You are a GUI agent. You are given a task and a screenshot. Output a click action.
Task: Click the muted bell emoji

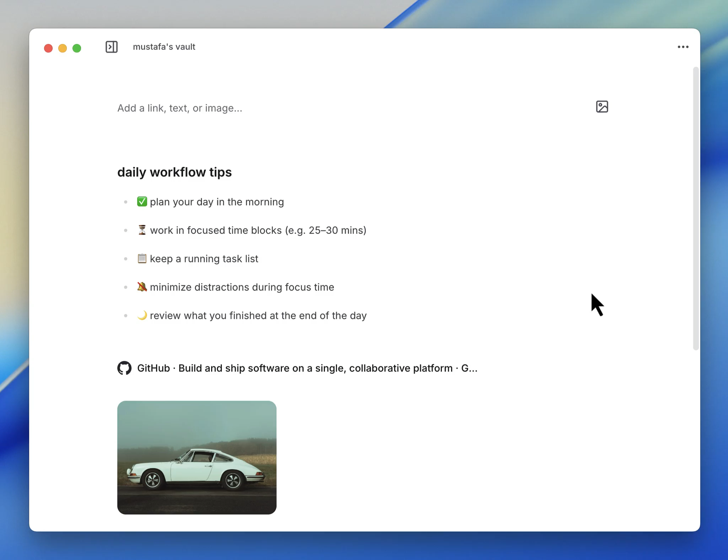[142, 287]
